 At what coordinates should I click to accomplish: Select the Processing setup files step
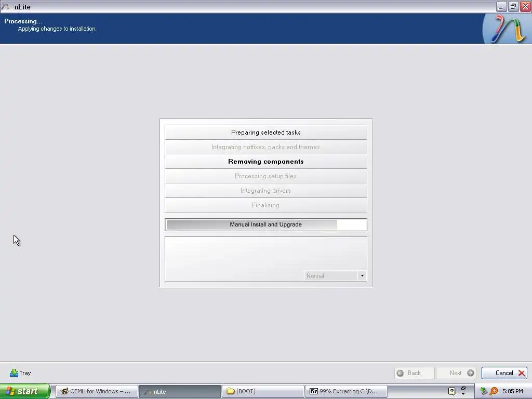click(265, 176)
